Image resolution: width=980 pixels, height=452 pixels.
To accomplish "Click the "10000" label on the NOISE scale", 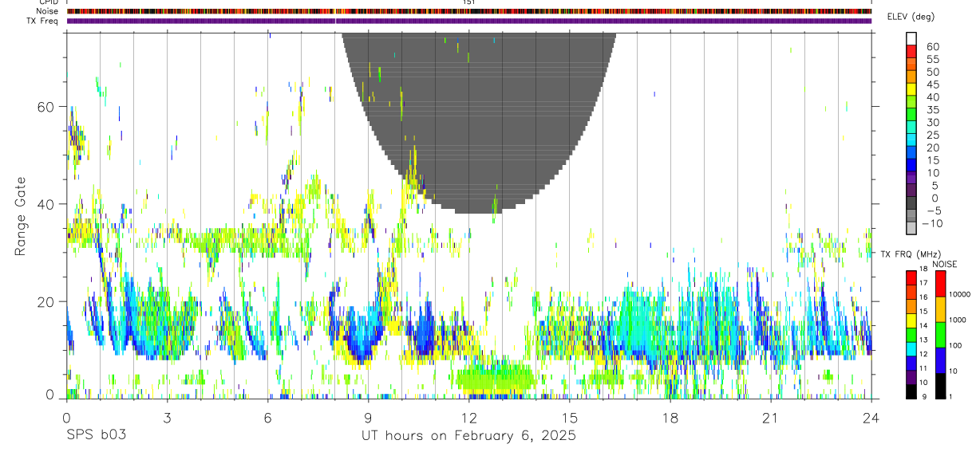I will click(959, 294).
